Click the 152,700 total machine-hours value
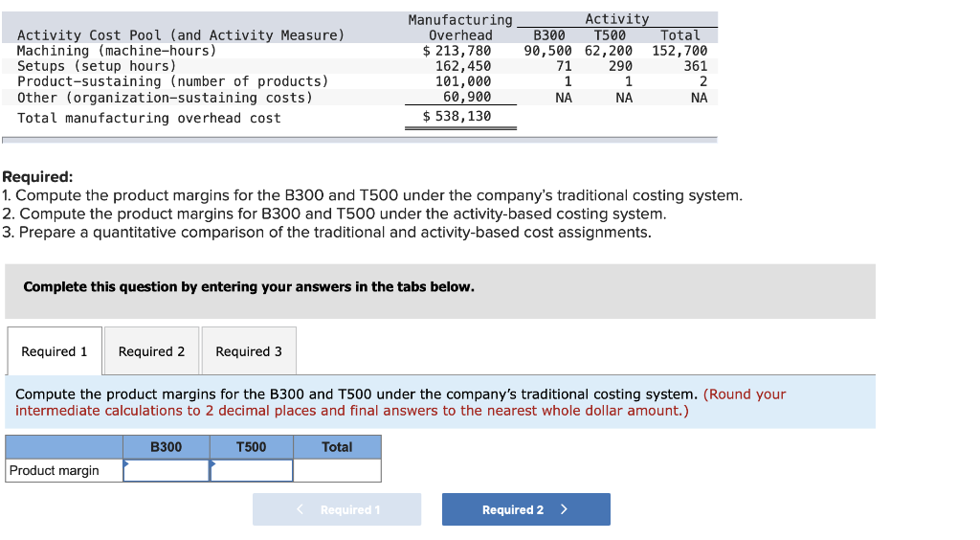Viewport: 980px width, 540px height. [679, 51]
